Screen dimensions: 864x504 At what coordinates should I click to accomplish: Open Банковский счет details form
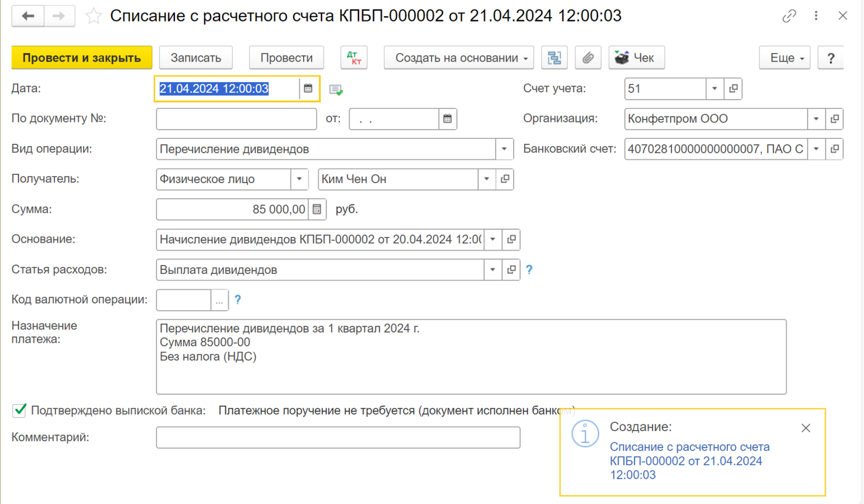834,149
